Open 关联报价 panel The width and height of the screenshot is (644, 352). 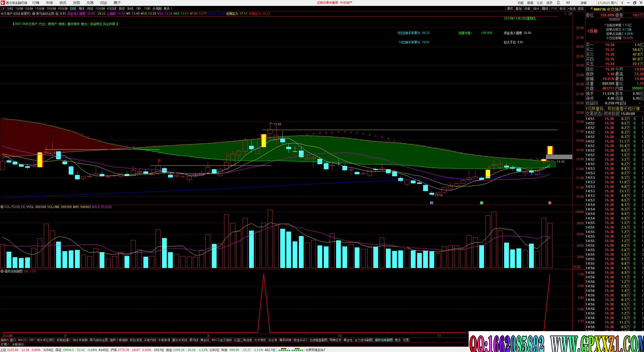pos(18,344)
